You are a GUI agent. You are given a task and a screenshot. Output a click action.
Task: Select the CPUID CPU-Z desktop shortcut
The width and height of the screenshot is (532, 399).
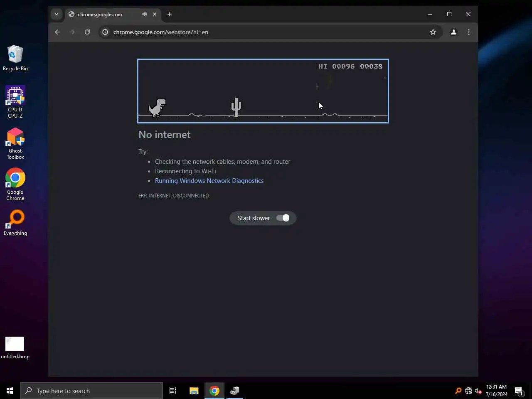(15, 102)
